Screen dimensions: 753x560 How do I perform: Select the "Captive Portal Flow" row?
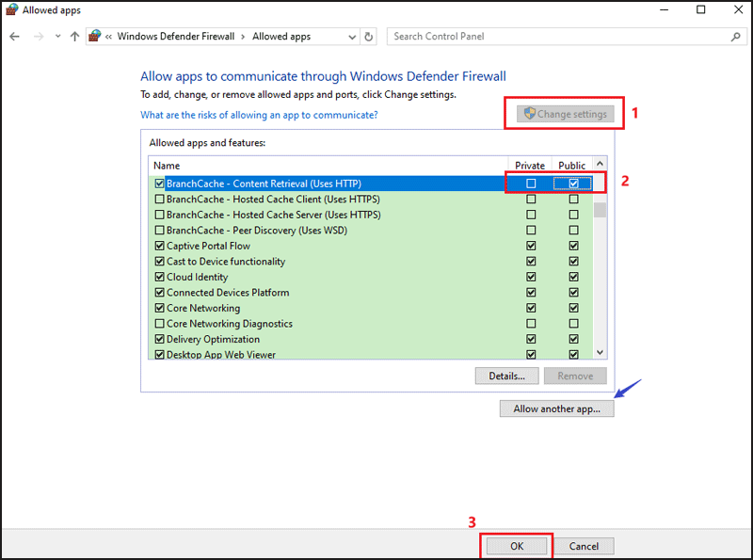[x=371, y=246]
